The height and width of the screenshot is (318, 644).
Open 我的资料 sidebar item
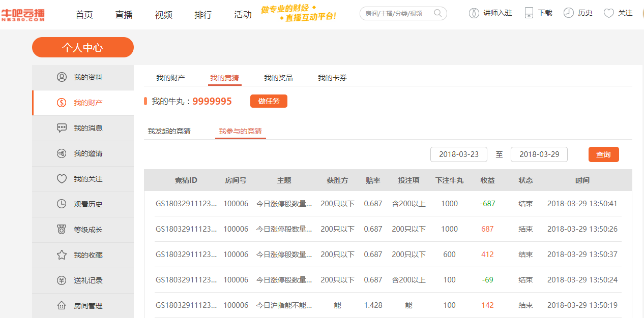pos(83,77)
